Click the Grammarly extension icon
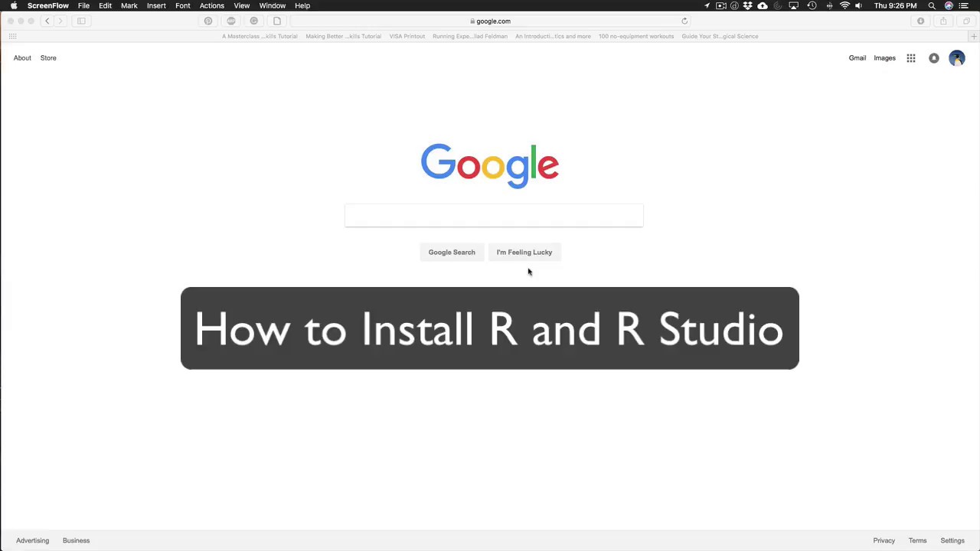Screen dimensions: 980x551 pos(254,21)
